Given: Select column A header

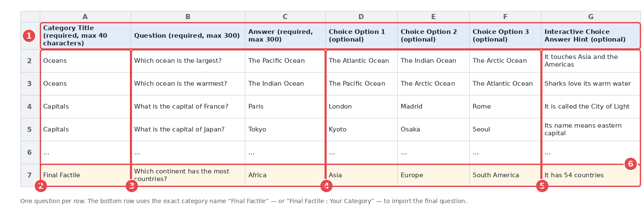Looking at the screenshot, I should tap(85, 17).
